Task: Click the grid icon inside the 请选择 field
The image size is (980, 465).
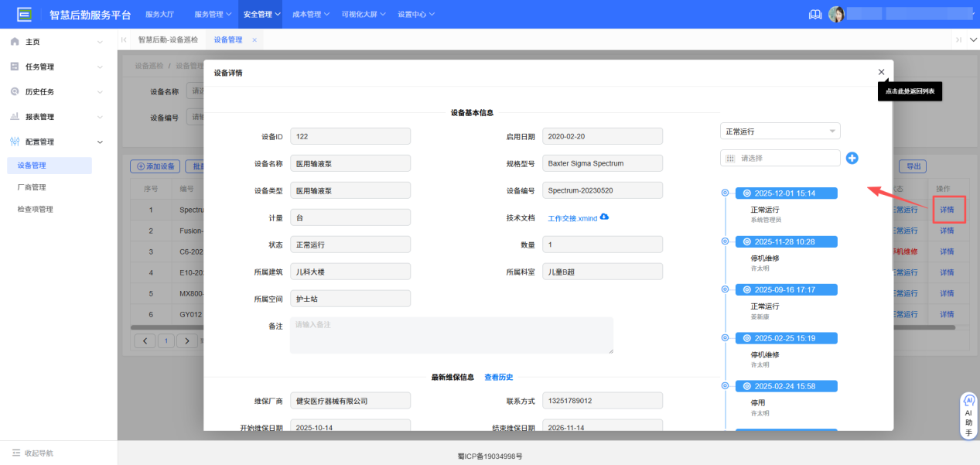Action: point(729,158)
